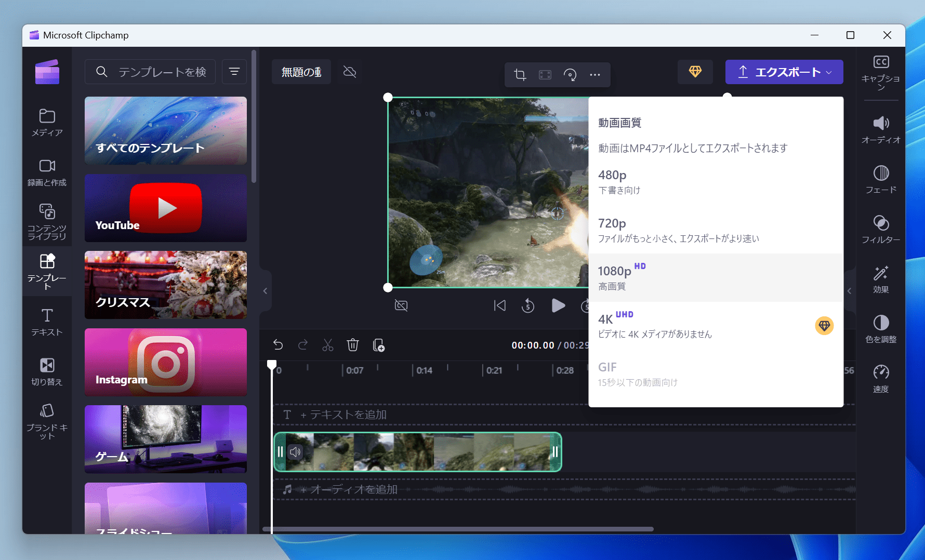Open the more options ellipsis
This screenshot has height=560, width=925.
pos(595,75)
